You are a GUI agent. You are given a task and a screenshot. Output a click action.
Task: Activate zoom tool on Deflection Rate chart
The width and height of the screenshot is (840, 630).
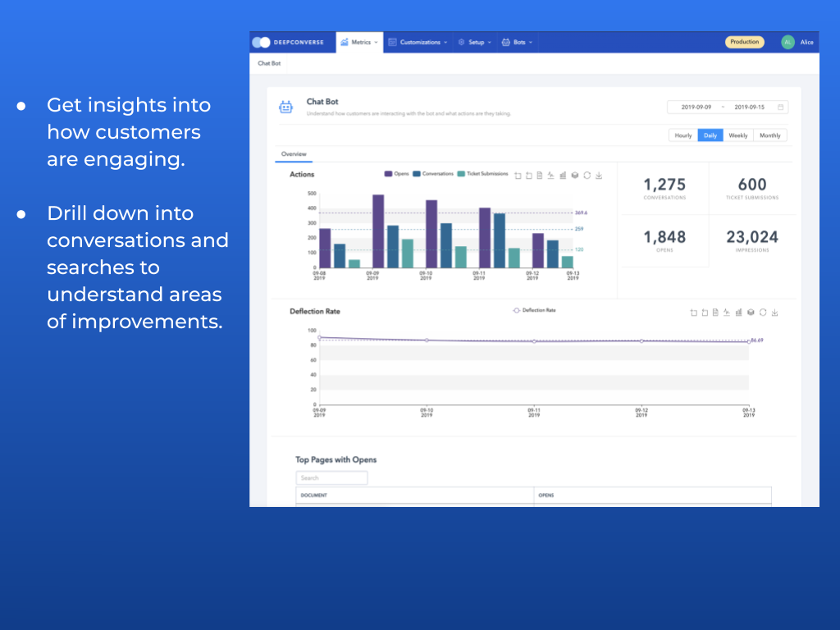693,313
